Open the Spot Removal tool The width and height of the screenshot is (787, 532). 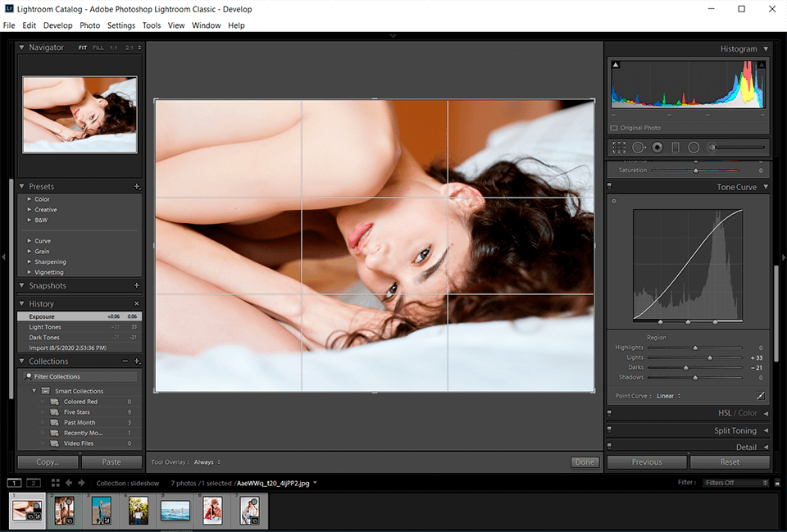pyautogui.click(x=639, y=148)
